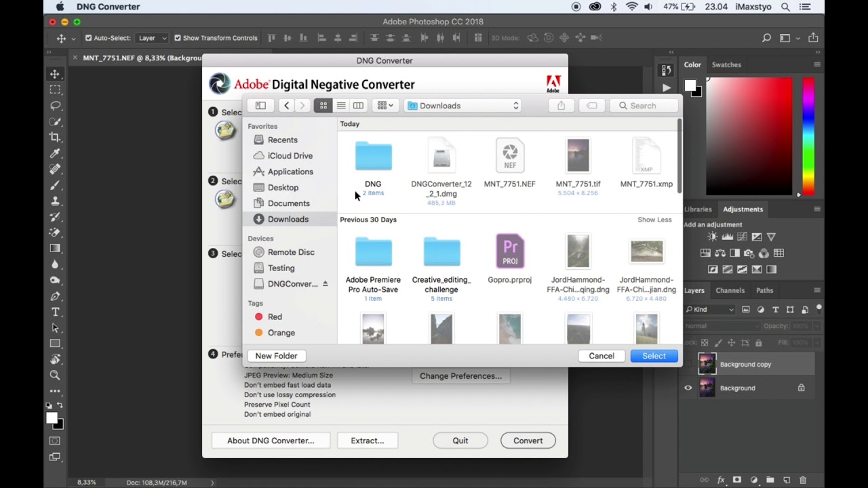Go back in file dialog
This screenshot has height=488, width=868.
(x=286, y=106)
